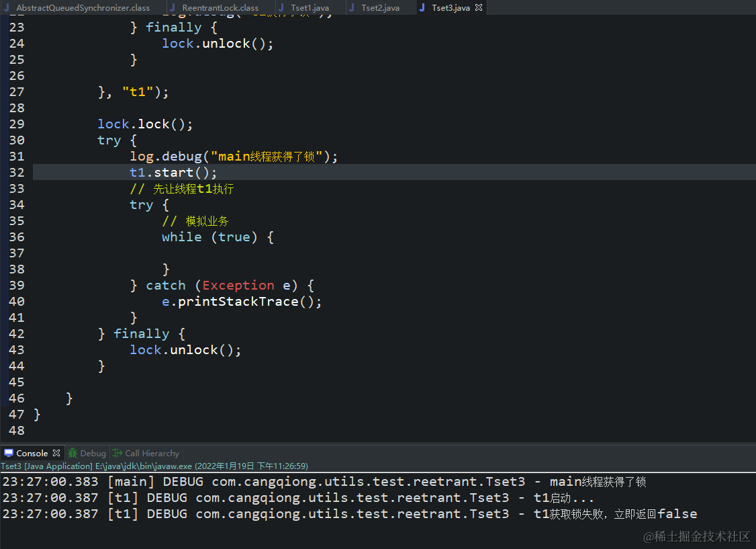Image resolution: width=756 pixels, height=549 pixels.
Task: Click line number 32 in the gutter
Action: (17, 172)
